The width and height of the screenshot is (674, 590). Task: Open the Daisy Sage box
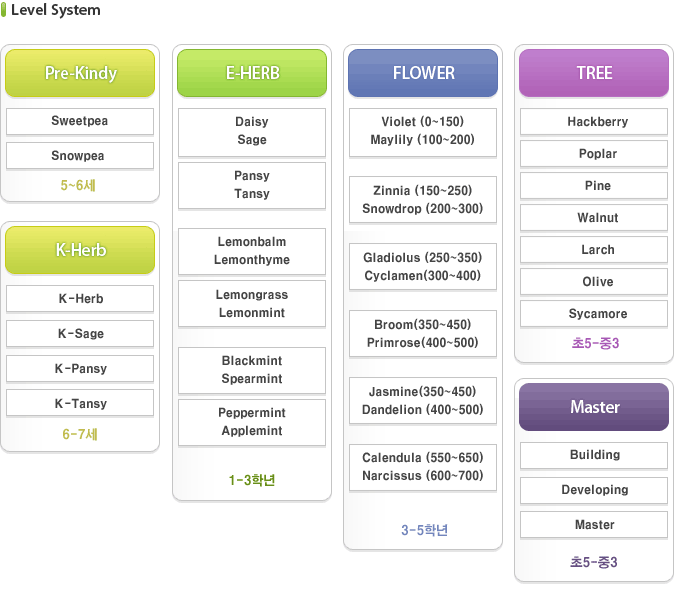click(x=252, y=131)
